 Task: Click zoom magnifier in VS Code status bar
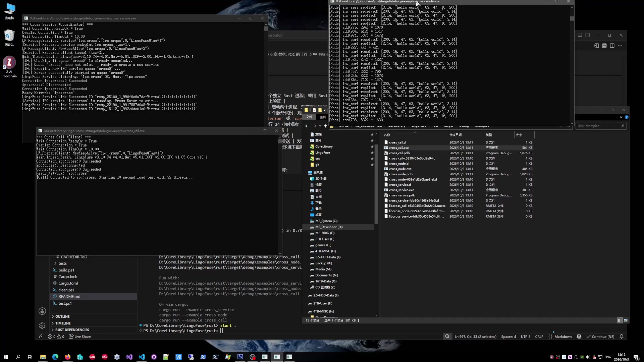click(447, 337)
